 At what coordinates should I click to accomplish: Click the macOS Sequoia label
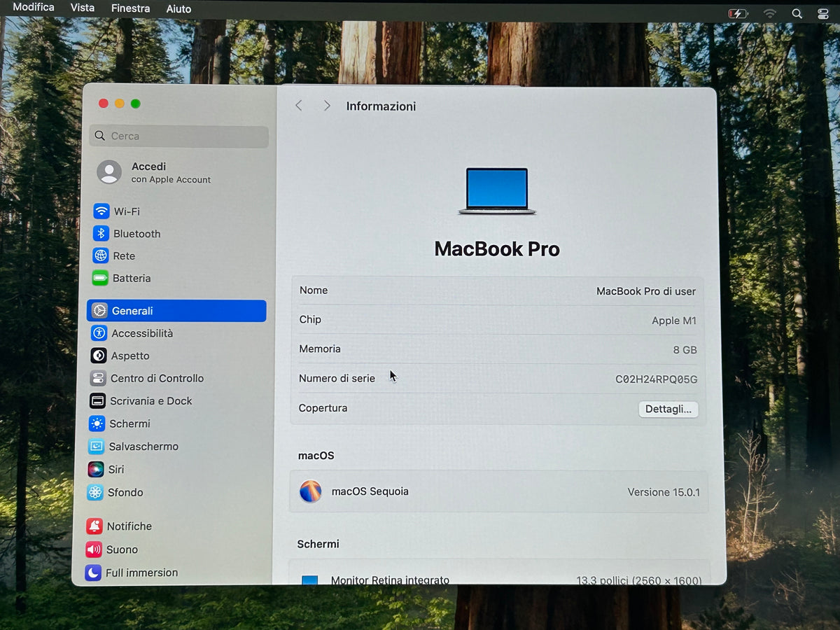(x=370, y=491)
